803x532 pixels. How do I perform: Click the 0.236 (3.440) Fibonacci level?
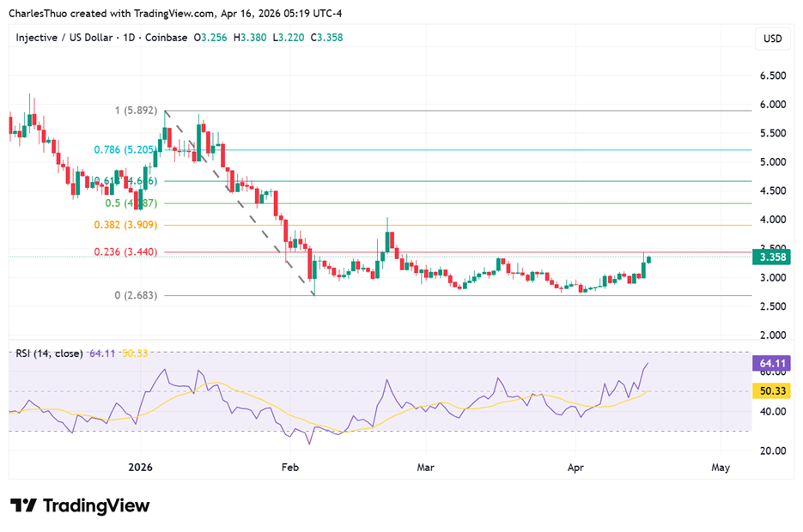(x=126, y=253)
